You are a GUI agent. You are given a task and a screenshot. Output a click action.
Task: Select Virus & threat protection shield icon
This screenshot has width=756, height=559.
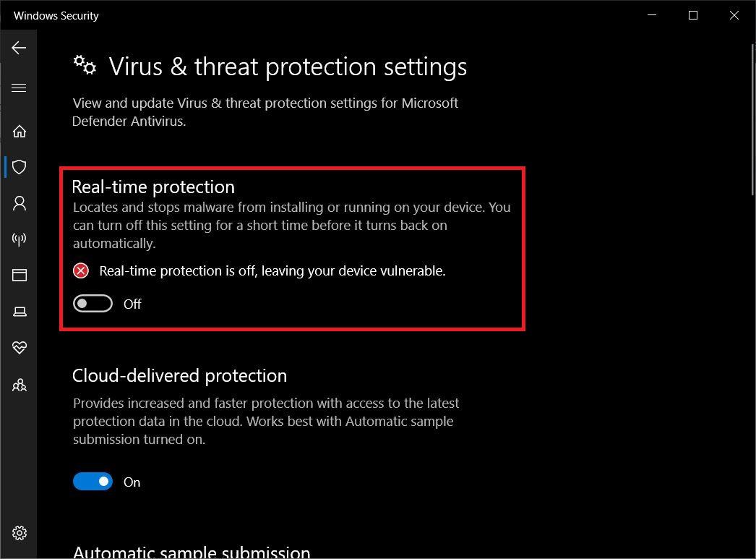coord(20,167)
